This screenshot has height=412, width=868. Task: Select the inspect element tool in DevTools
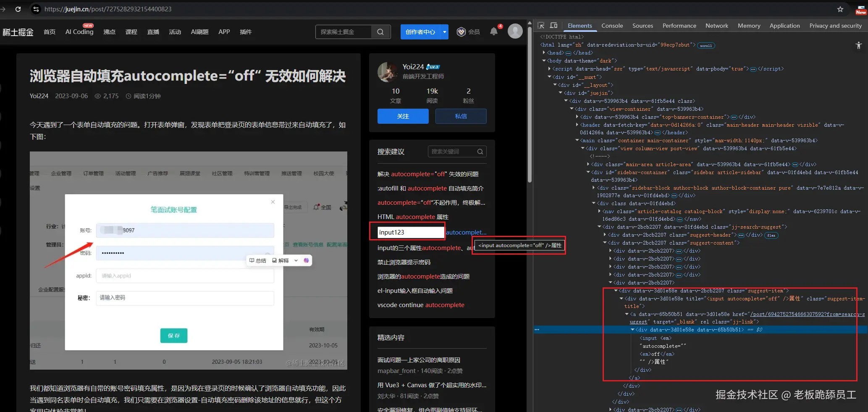point(541,25)
